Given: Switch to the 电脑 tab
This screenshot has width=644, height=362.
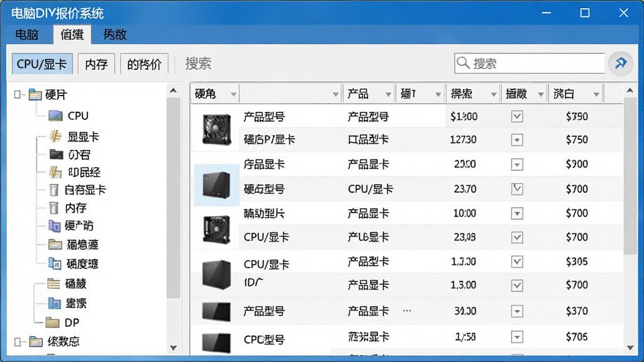Looking at the screenshot, I should (x=26, y=35).
